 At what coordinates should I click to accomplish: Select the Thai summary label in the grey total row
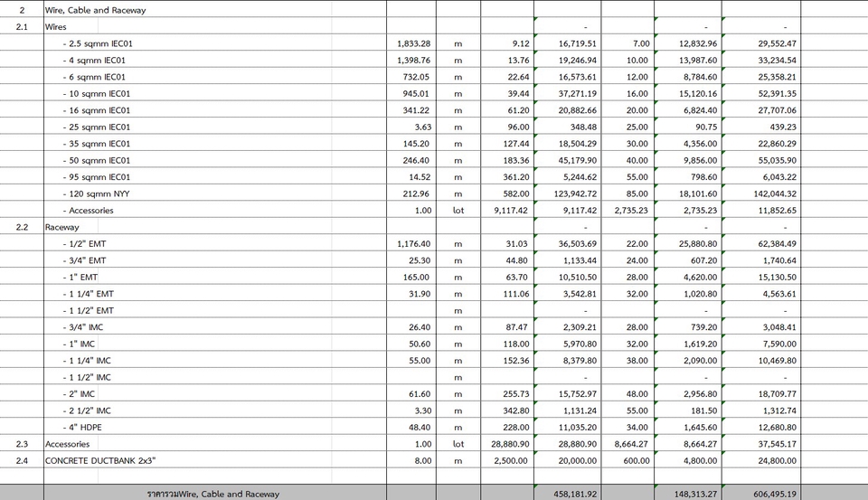(213, 494)
